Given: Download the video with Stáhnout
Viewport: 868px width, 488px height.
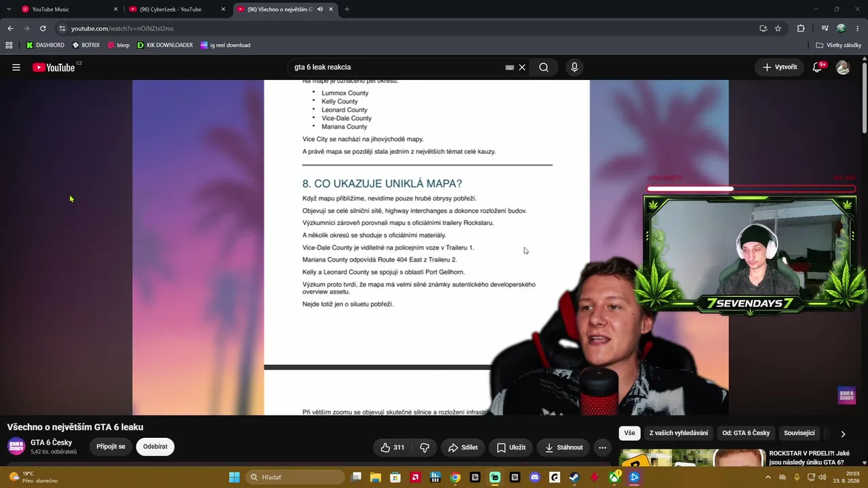Looking at the screenshot, I should tap(563, 447).
